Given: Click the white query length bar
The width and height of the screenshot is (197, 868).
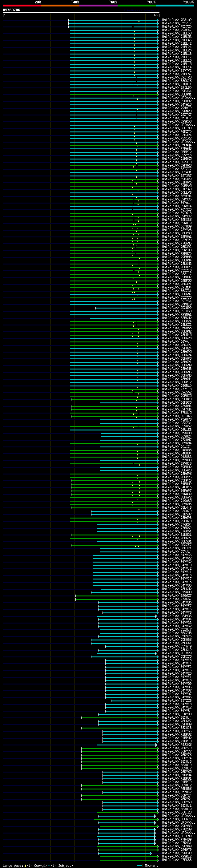Looking at the screenshot, I should click(x=81, y=13).
